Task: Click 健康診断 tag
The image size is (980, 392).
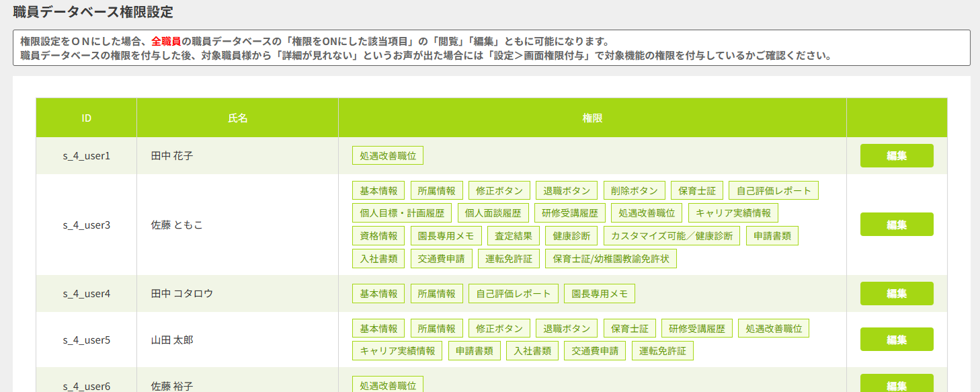Action: coord(571,236)
